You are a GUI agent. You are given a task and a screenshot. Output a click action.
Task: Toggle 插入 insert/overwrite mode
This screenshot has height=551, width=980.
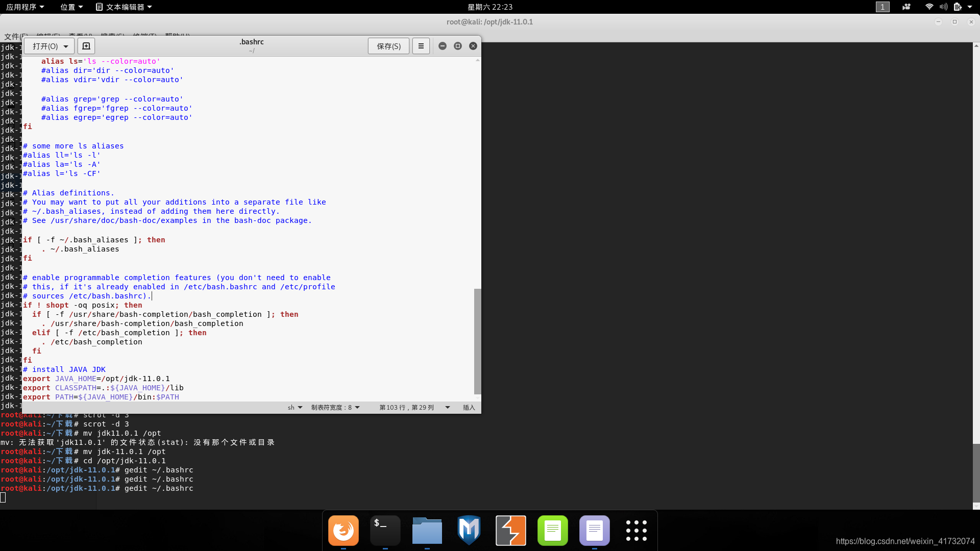pyautogui.click(x=469, y=407)
